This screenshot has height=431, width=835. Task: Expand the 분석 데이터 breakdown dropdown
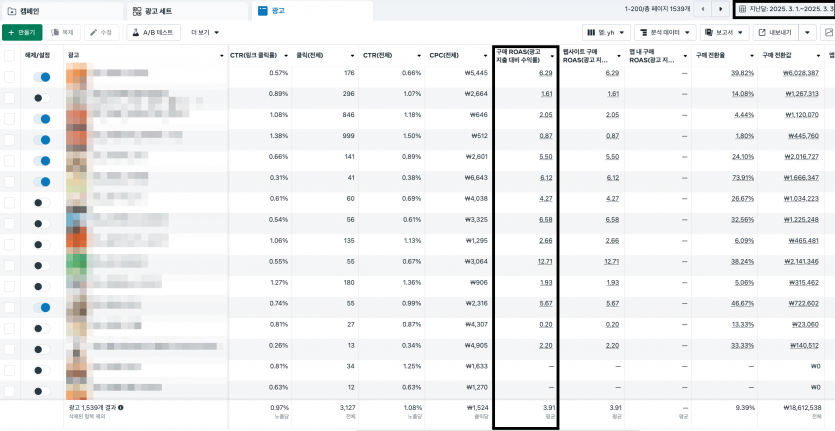click(x=668, y=32)
